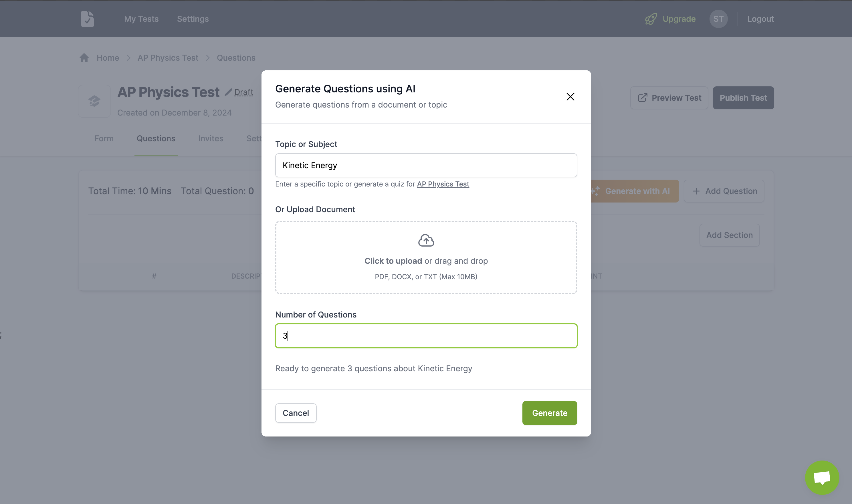Switch to the Invites tab
The image size is (852, 504).
tap(211, 138)
